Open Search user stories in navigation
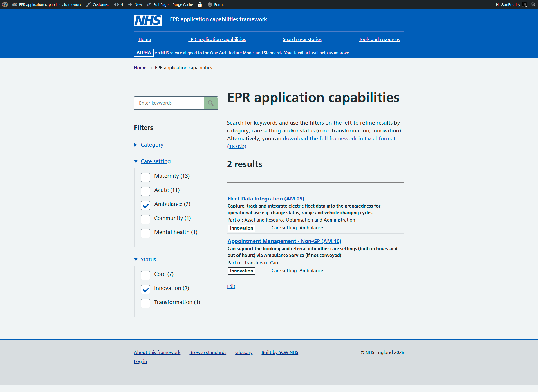 tap(302, 39)
